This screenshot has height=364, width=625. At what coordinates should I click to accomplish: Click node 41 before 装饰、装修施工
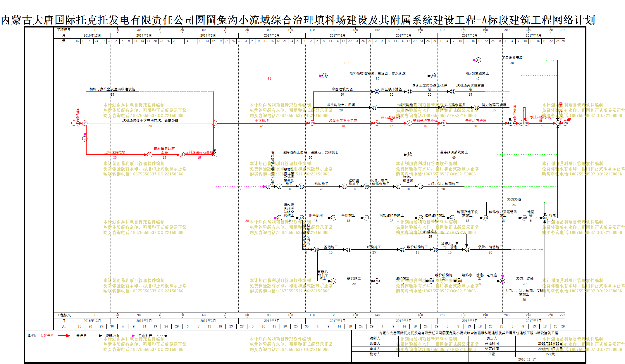click(467, 249)
